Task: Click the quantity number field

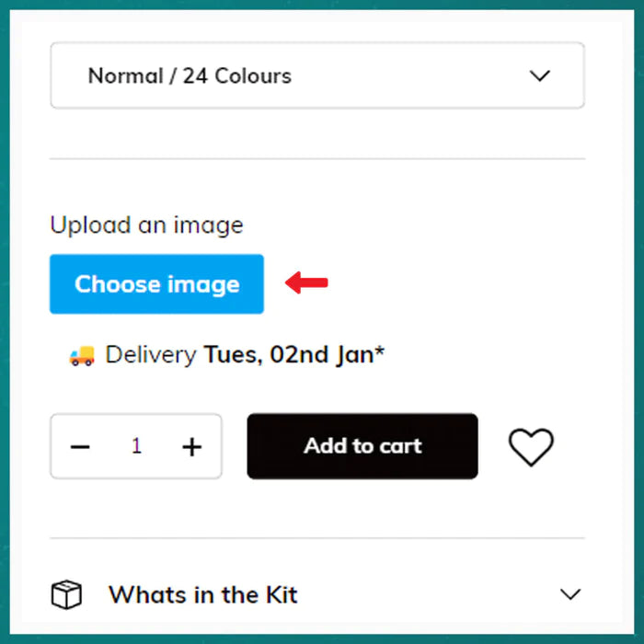Action: pyautogui.click(x=136, y=447)
